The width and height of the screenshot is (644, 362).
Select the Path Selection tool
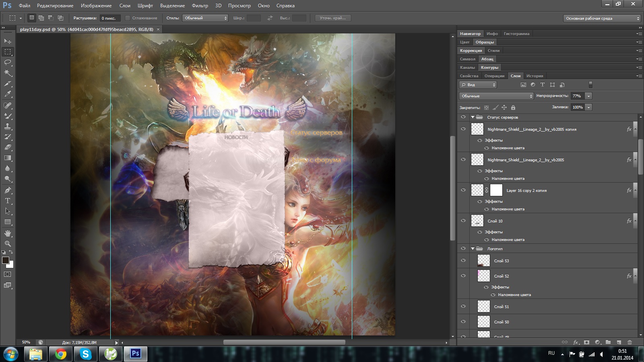click(8, 211)
